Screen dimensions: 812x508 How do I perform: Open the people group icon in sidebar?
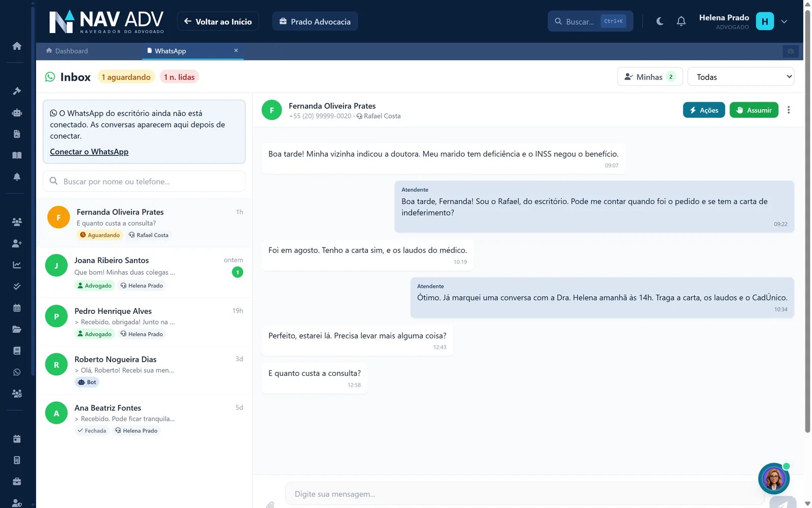(17, 221)
